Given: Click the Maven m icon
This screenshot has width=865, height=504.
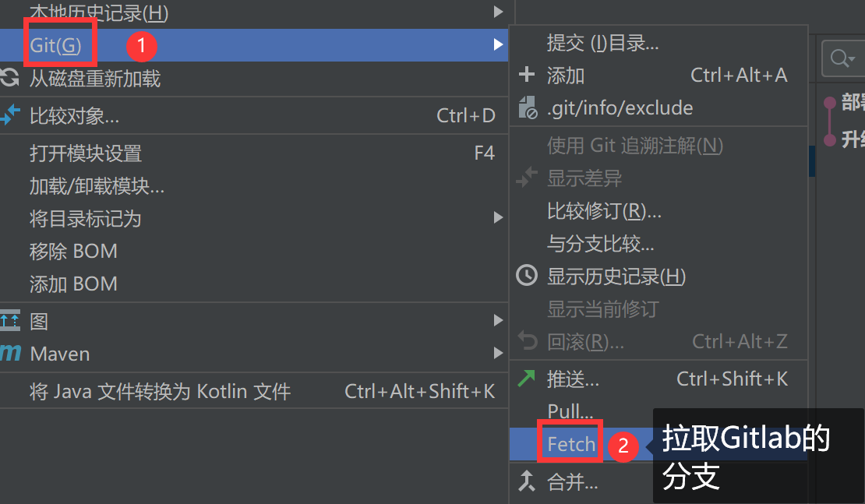Looking at the screenshot, I should click(10, 353).
